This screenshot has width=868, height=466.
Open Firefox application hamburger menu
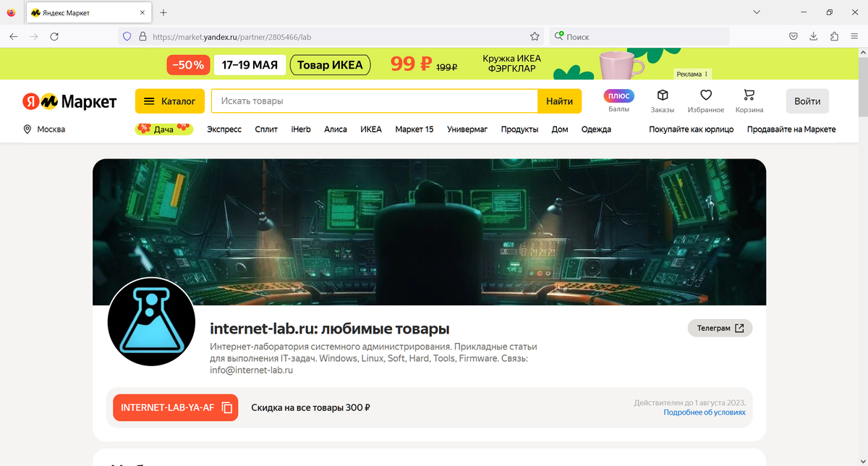click(x=854, y=36)
